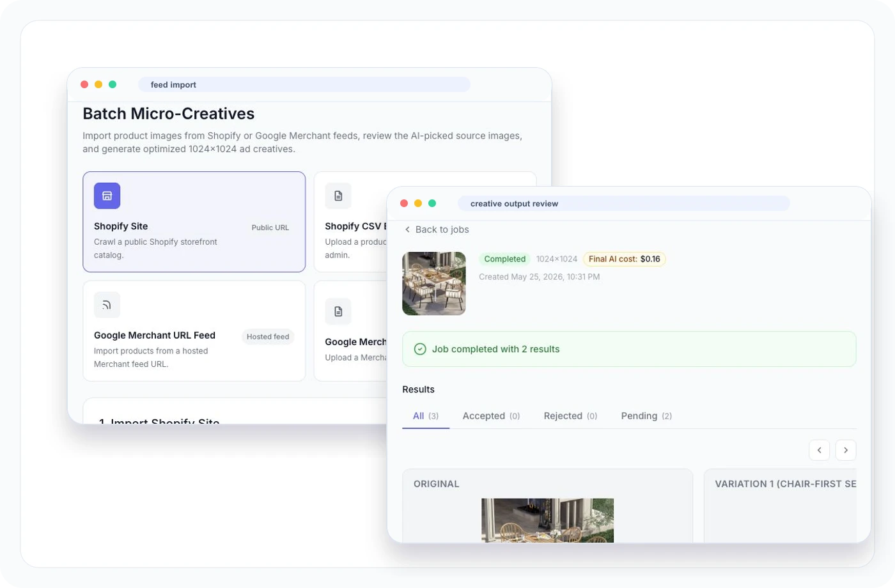This screenshot has height=588, width=895.
Task: Close the creative output review window
Action: 404,203
